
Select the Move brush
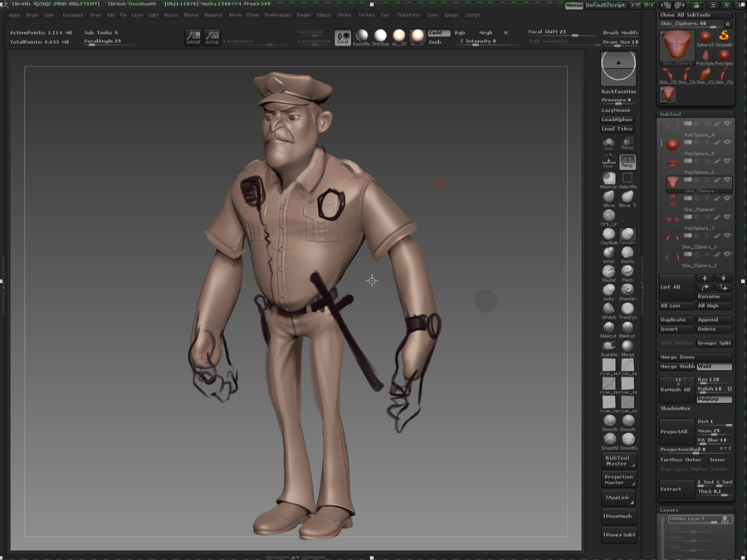coord(609,197)
